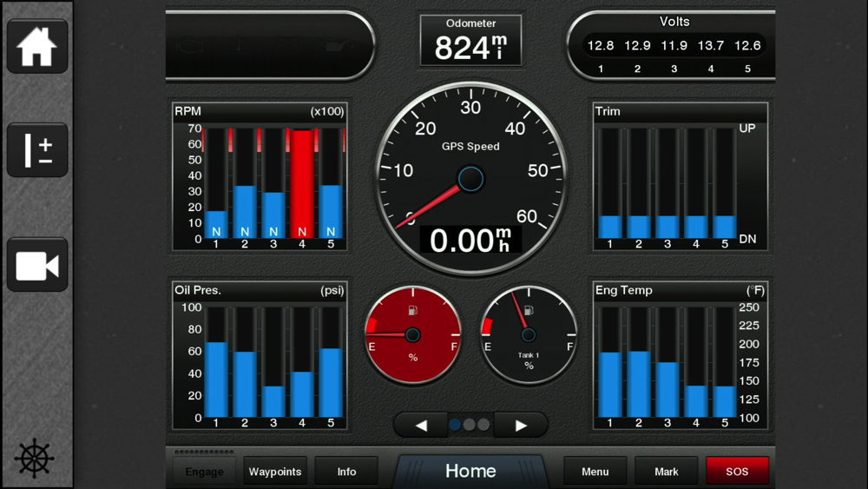
Task: Tap the GPS Speed gauge
Action: (x=470, y=178)
